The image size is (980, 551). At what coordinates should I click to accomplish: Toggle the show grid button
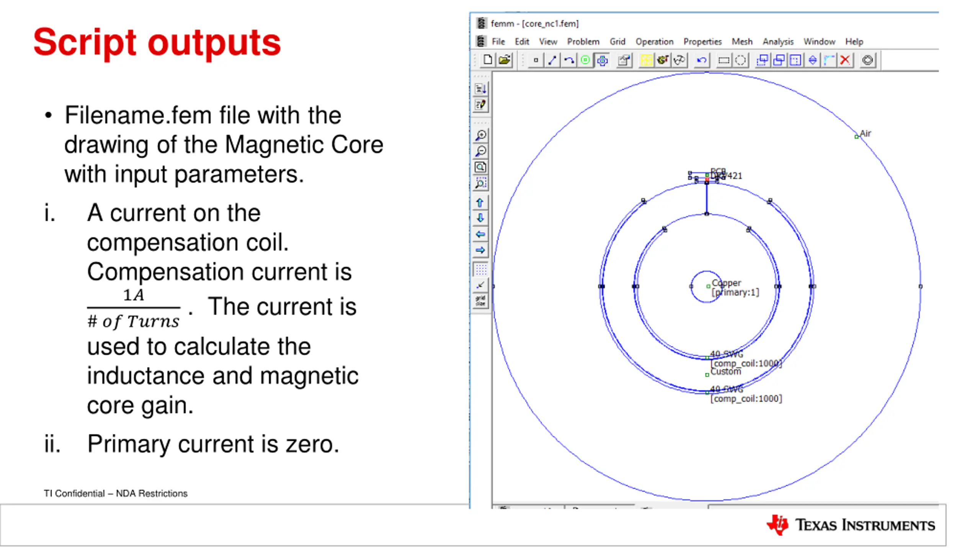pos(481,269)
